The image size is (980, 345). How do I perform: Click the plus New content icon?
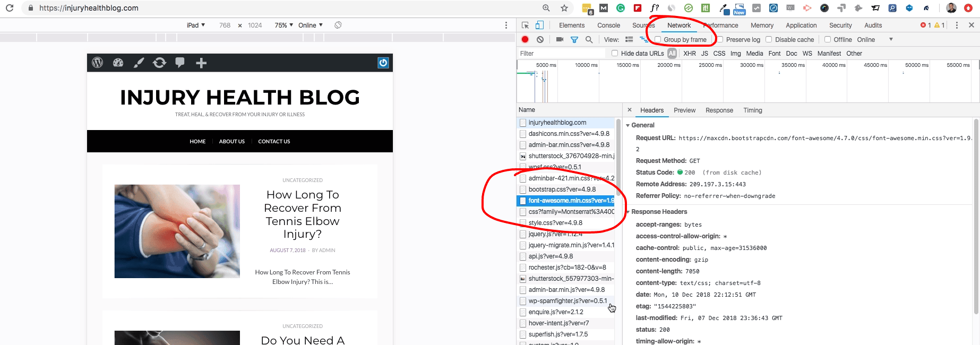(x=201, y=63)
